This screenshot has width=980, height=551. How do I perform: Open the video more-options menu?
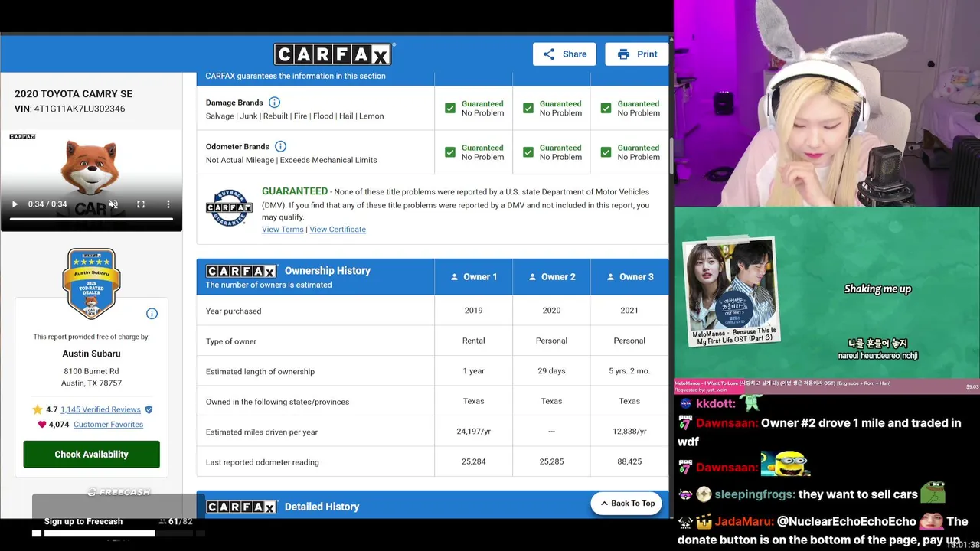pos(168,204)
